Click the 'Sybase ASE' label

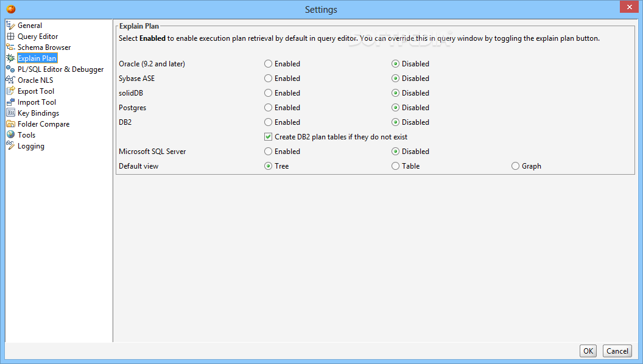136,79
